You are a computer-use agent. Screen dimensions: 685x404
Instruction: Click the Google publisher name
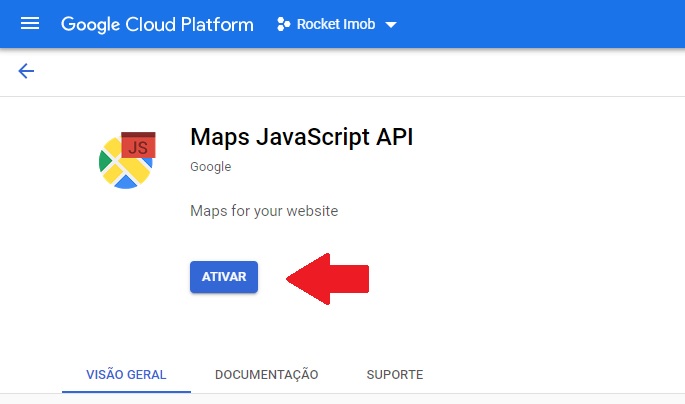coord(210,167)
